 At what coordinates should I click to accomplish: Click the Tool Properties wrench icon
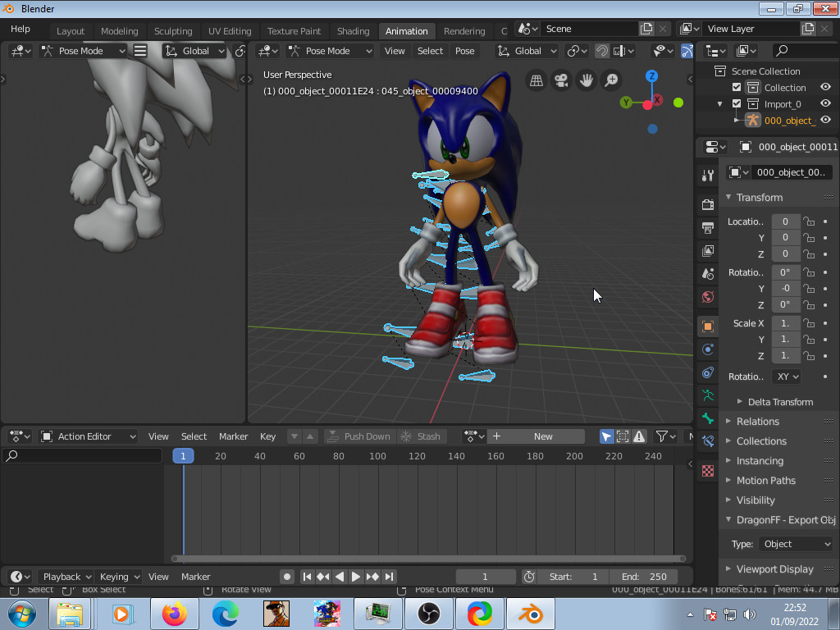pos(707,174)
